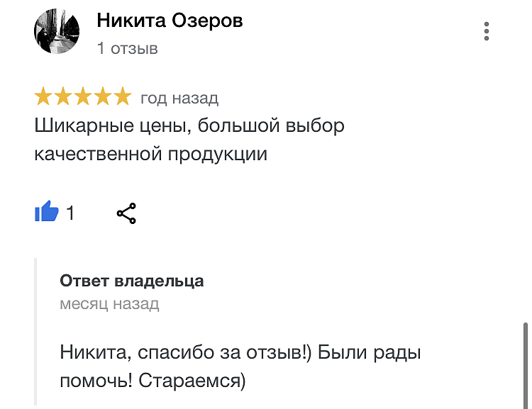Click the first gold rating star

tap(43, 96)
